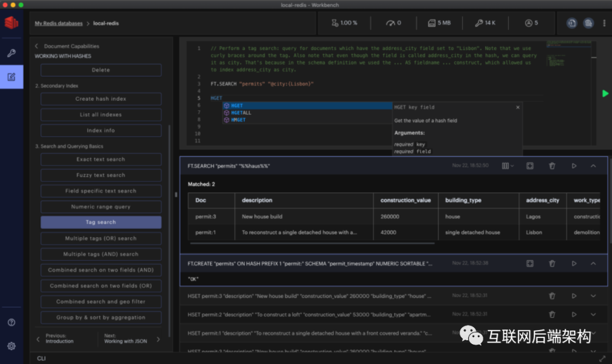Click Combined search on two fields (OR)
The width and height of the screenshot is (612, 364).
[101, 286]
